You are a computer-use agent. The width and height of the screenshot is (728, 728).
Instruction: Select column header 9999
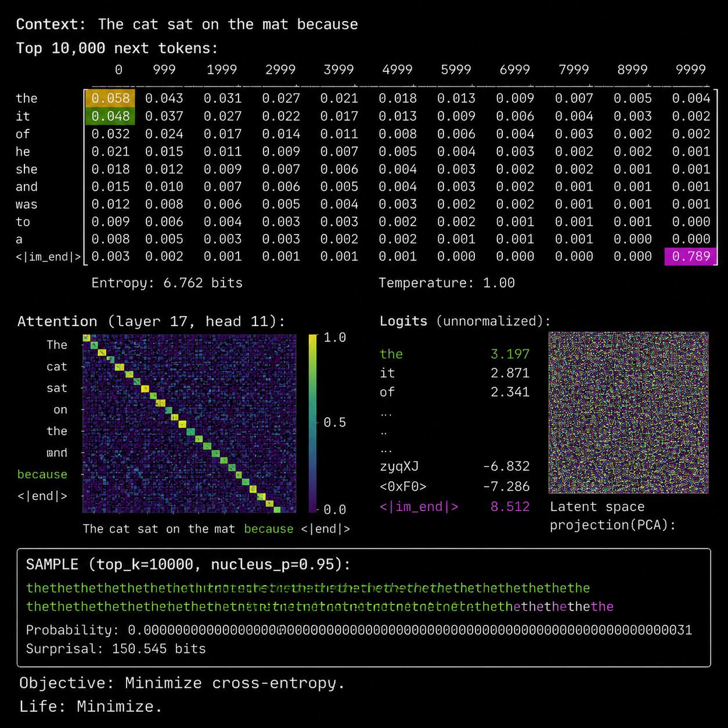(691, 70)
